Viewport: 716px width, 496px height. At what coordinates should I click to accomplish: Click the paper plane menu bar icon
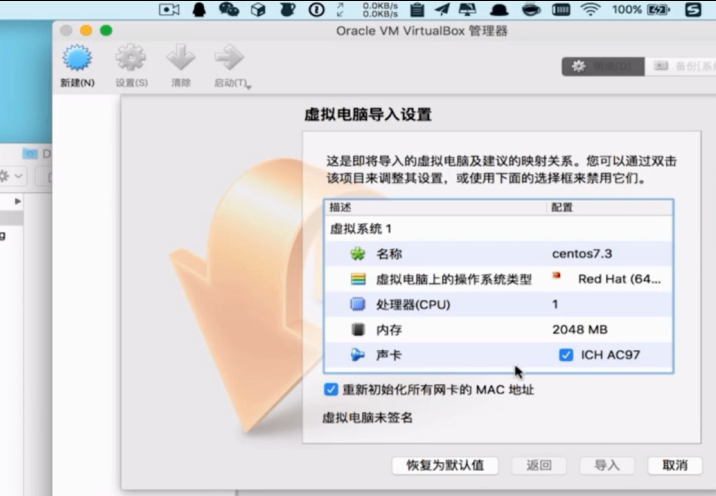tap(442, 10)
